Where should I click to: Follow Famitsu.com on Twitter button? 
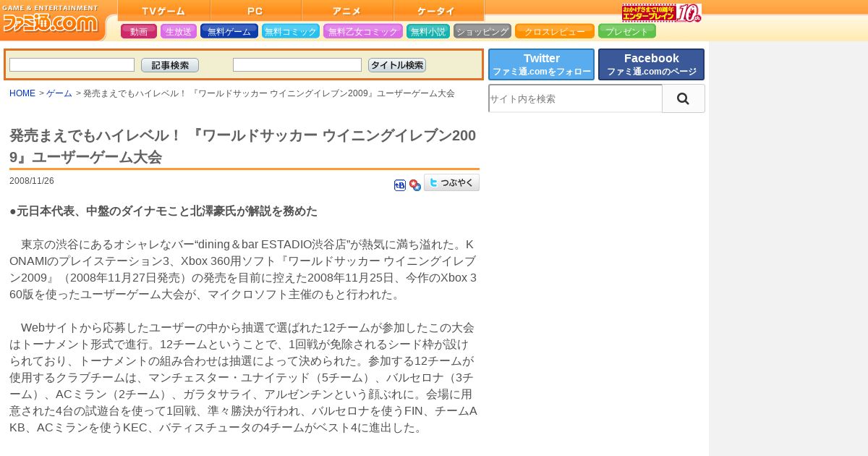[x=542, y=64]
